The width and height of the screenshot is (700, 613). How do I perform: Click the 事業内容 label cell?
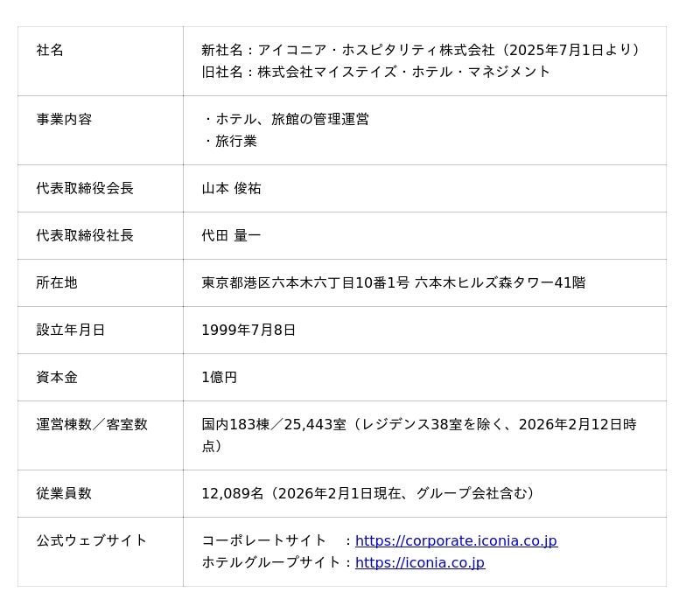coord(64,120)
